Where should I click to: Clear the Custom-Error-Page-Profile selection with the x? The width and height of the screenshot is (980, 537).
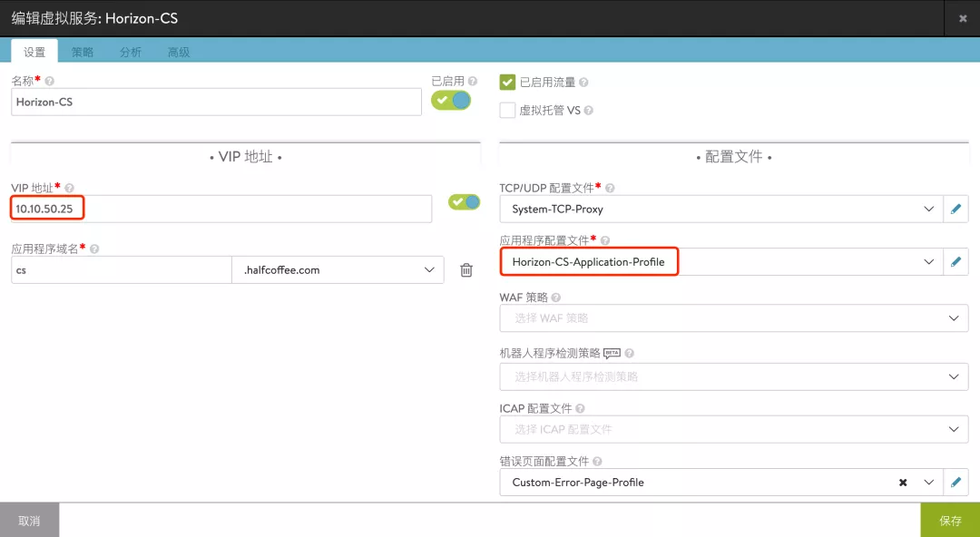(x=903, y=482)
